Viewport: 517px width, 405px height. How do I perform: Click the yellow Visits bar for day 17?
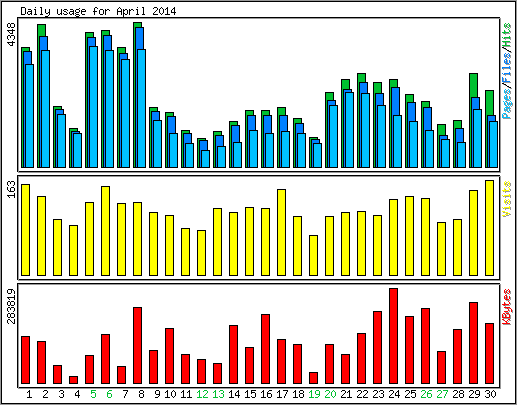pyautogui.click(x=281, y=232)
